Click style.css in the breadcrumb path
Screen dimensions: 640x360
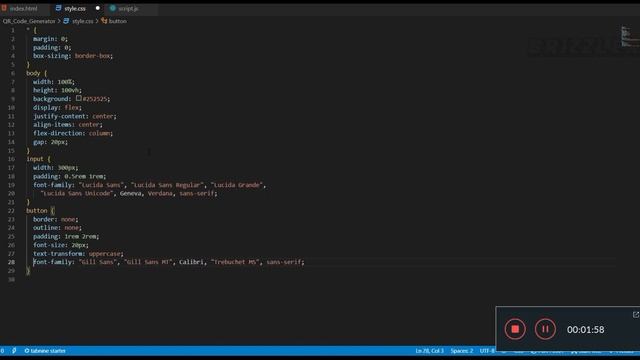pos(83,21)
